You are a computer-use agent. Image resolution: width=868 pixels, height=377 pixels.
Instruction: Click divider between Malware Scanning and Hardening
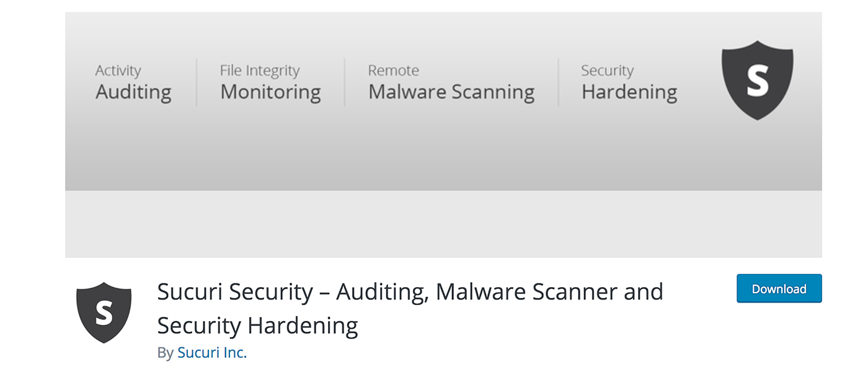pyautogui.click(x=558, y=82)
